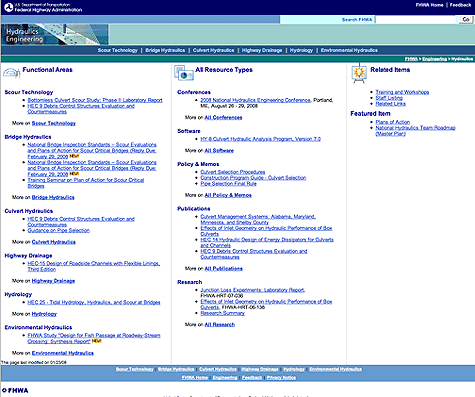Open HY-8 Culvert Hydraulic Analysis Program link
This screenshot has height=397, width=475.
point(260,139)
